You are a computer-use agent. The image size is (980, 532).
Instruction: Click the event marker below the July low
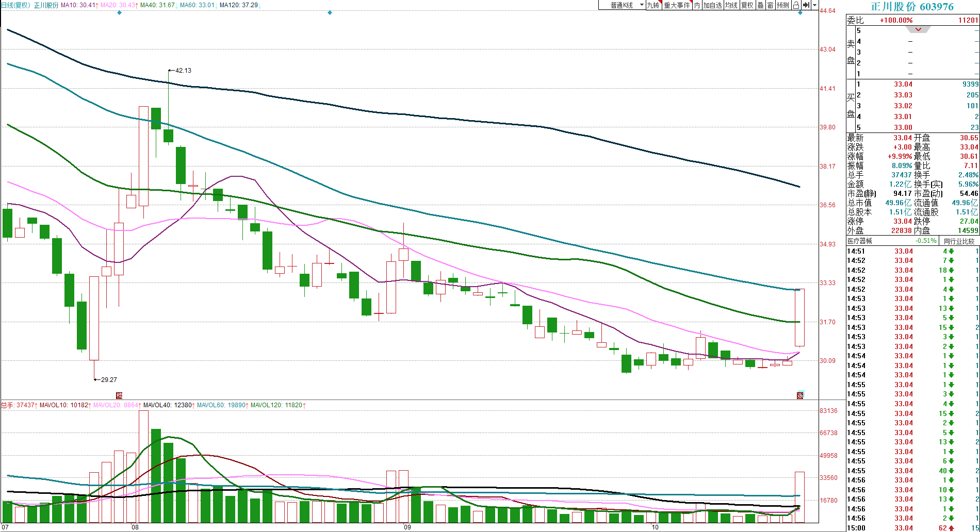coord(119,395)
